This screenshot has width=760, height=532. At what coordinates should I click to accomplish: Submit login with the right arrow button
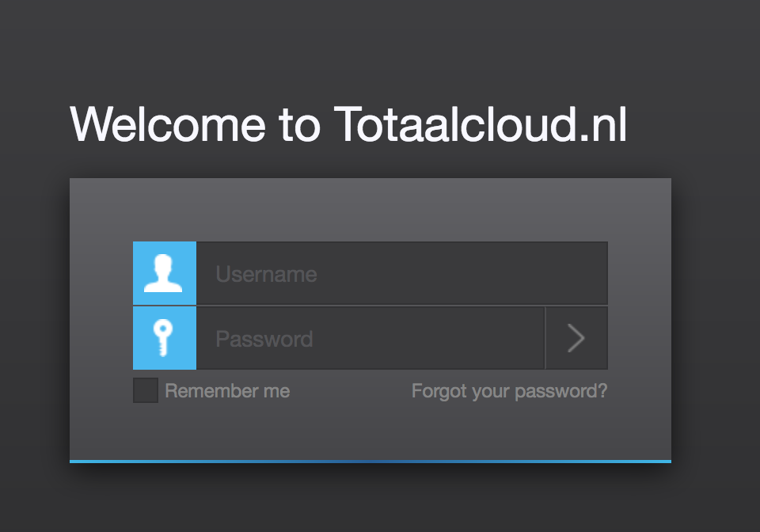pos(576,338)
